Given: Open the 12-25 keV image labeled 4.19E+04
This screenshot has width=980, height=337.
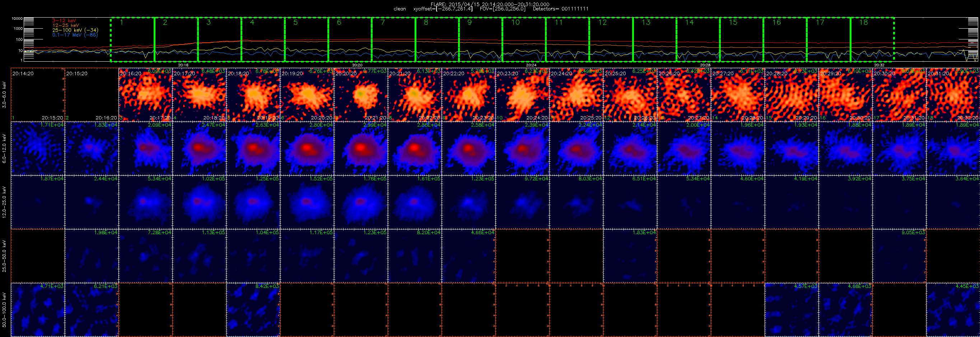Looking at the screenshot, I should tap(792, 202).
